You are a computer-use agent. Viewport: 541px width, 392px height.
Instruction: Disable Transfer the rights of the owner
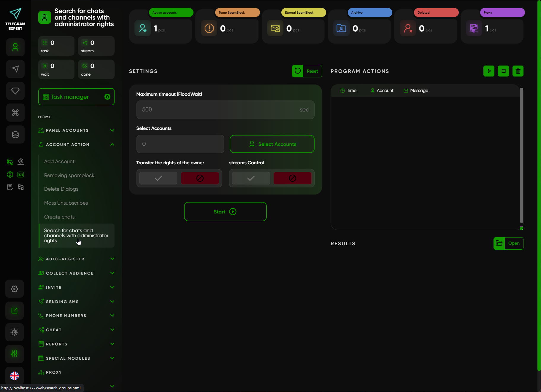click(x=200, y=178)
